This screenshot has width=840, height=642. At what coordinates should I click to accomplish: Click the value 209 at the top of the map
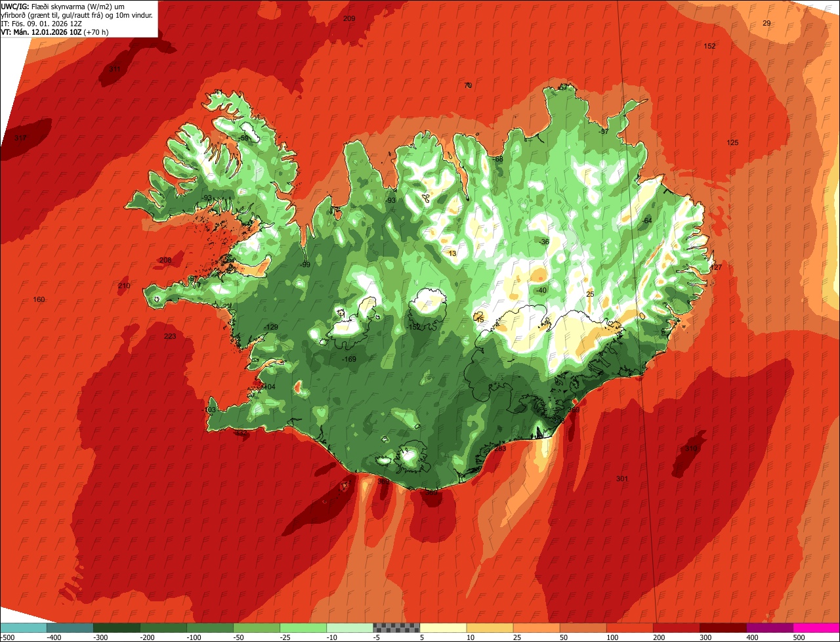pos(349,18)
